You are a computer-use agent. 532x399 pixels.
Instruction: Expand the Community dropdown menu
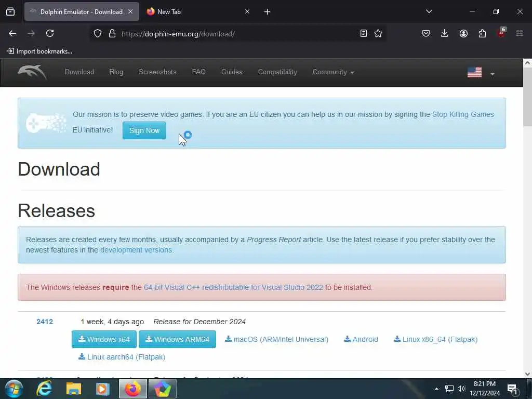click(333, 72)
